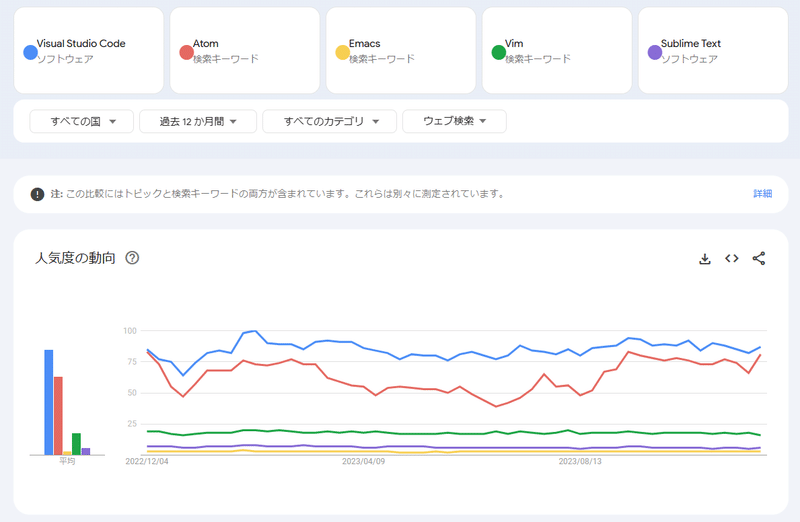Share the interest-over-time chart
Viewport: 800px width, 522px height.
coord(759,259)
